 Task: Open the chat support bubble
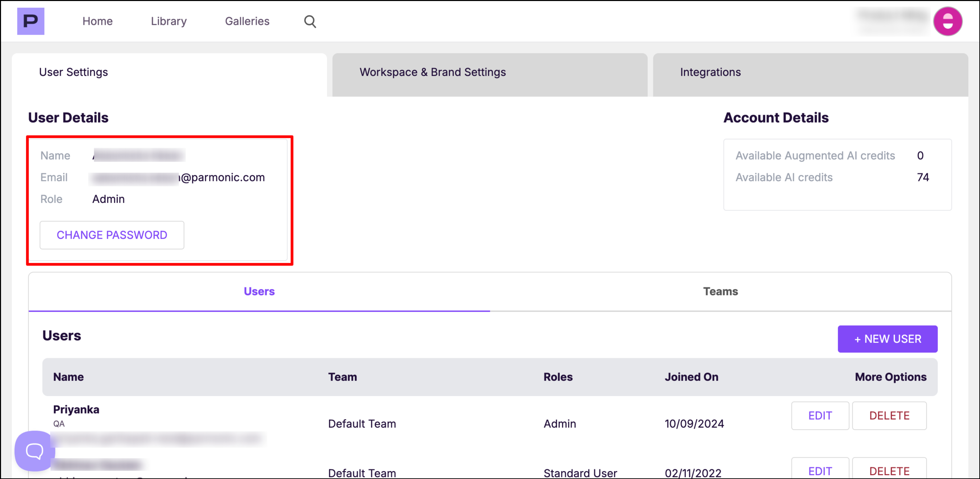(x=34, y=451)
